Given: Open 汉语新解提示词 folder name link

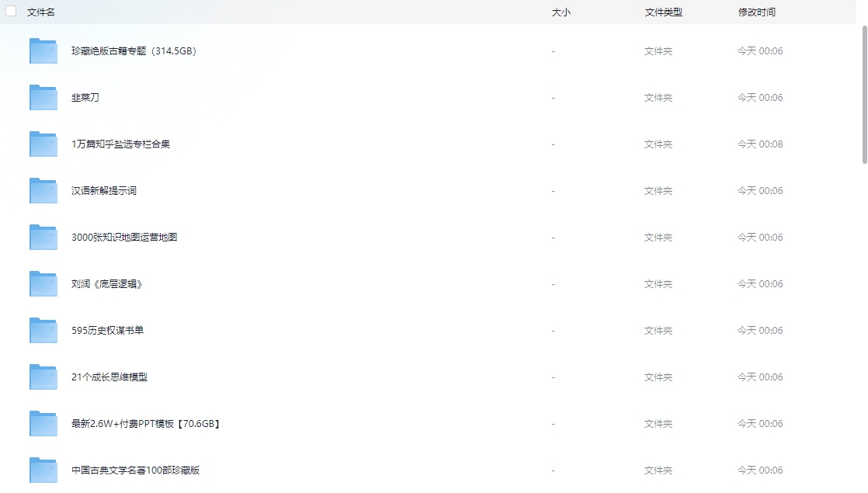Looking at the screenshot, I should (x=104, y=191).
